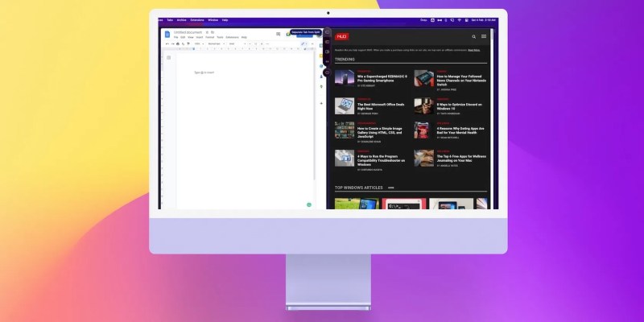The width and height of the screenshot is (644, 322).
Task: Open the View menu in Docs
Action: point(191,37)
